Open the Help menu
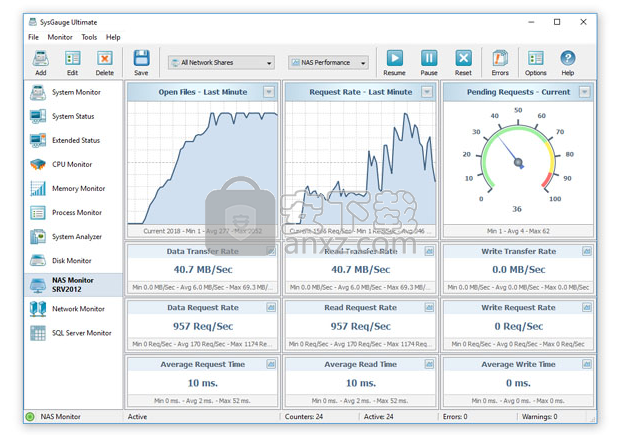The image size is (626, 435). [x=113, y=37]
